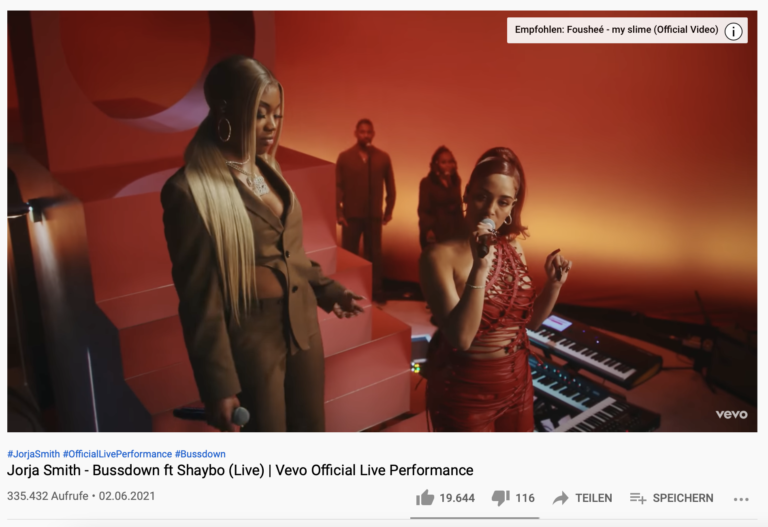Click the vevo watermark logo
Image resolution: width=768 pixels, height=527 pixels.
(x=731, y=414)
